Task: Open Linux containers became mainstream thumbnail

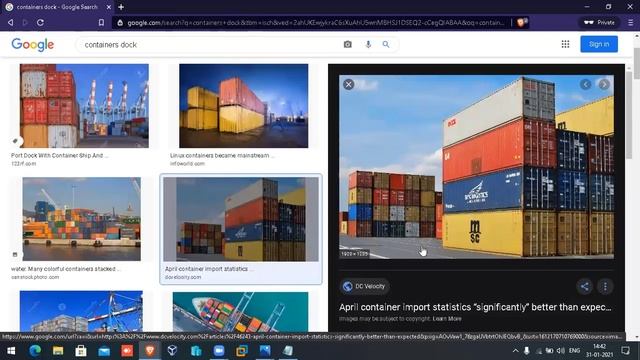Action: tap(244, 106)
